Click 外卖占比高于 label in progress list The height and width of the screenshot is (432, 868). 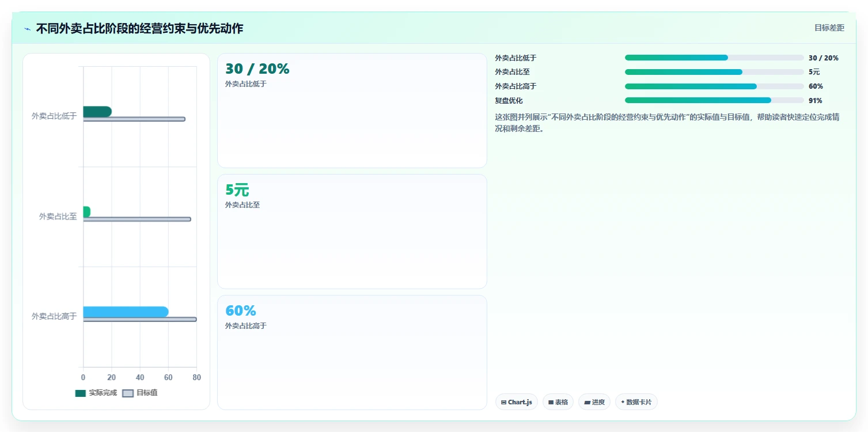[516, 86]
